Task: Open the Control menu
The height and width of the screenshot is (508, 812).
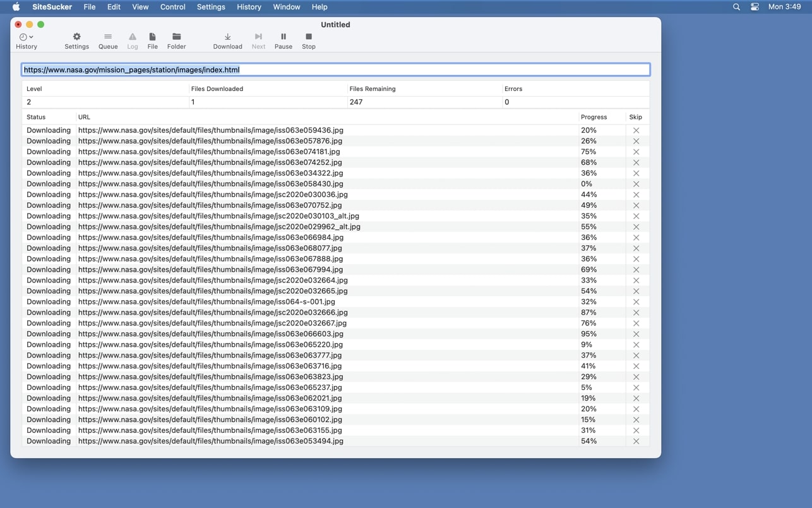Action: pyautogui.click(x=172, y=7)
